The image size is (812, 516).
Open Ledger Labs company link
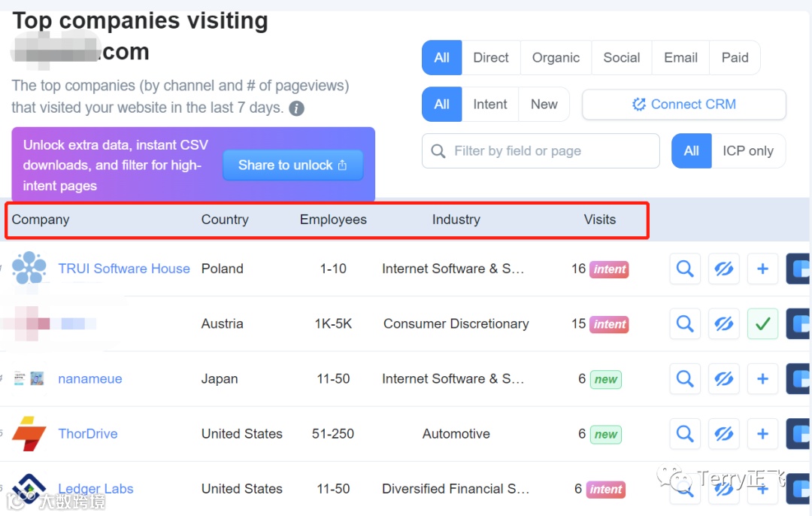pyautogui.click(x=95, y=488)
